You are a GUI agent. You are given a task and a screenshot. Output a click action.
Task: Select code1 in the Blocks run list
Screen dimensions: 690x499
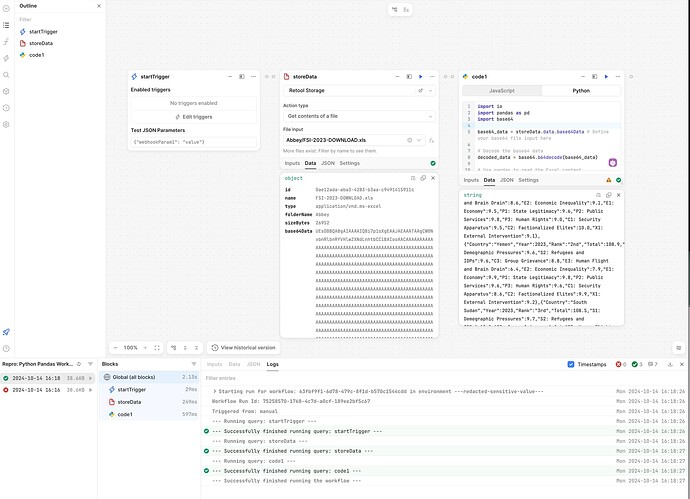(150, 414)
